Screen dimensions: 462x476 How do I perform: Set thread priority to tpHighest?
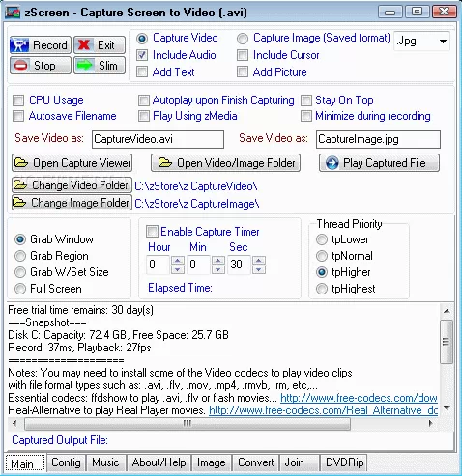(x=322, y=289)
